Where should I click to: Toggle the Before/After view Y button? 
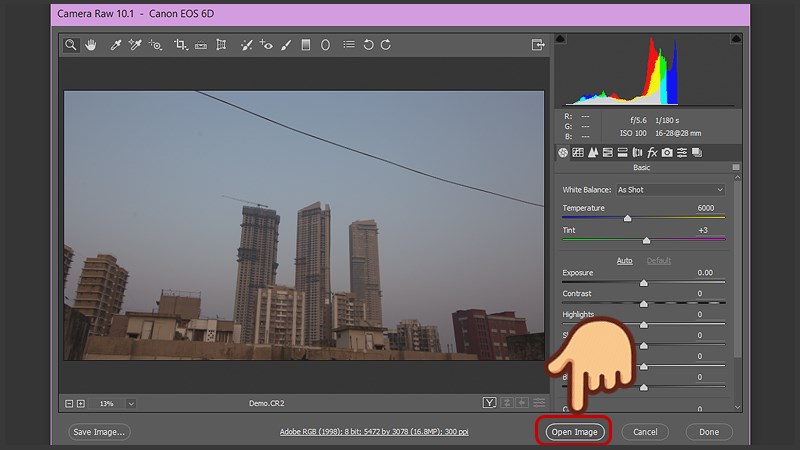click(x=489, y=403)
